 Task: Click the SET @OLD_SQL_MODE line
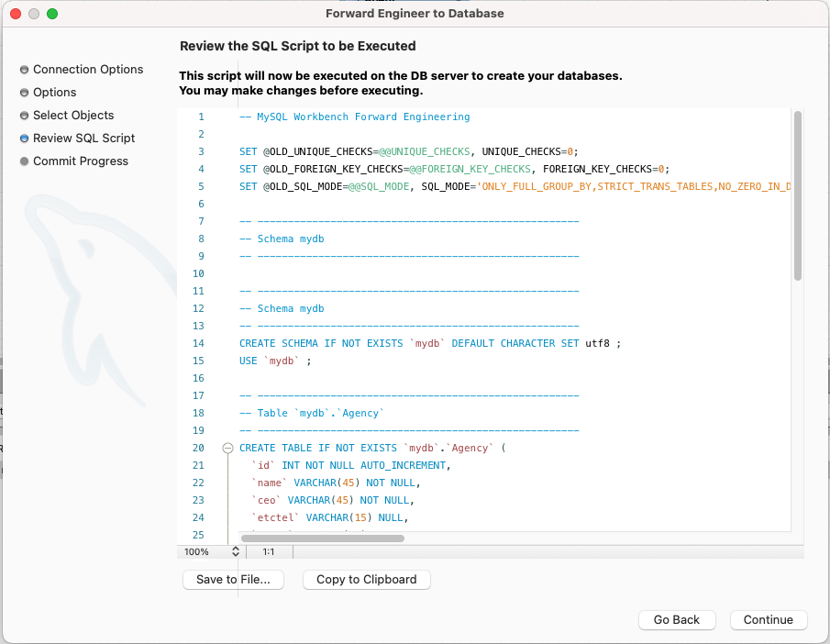coord(515,186)
